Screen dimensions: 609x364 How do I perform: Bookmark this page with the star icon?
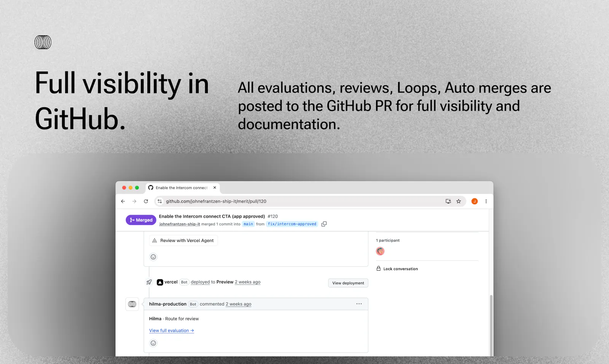pos(459,201)
